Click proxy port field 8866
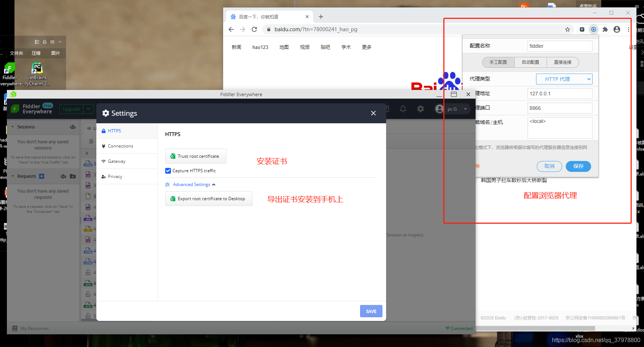The height and width of the screenshot is (347, 644). click(x=560, y=108)
